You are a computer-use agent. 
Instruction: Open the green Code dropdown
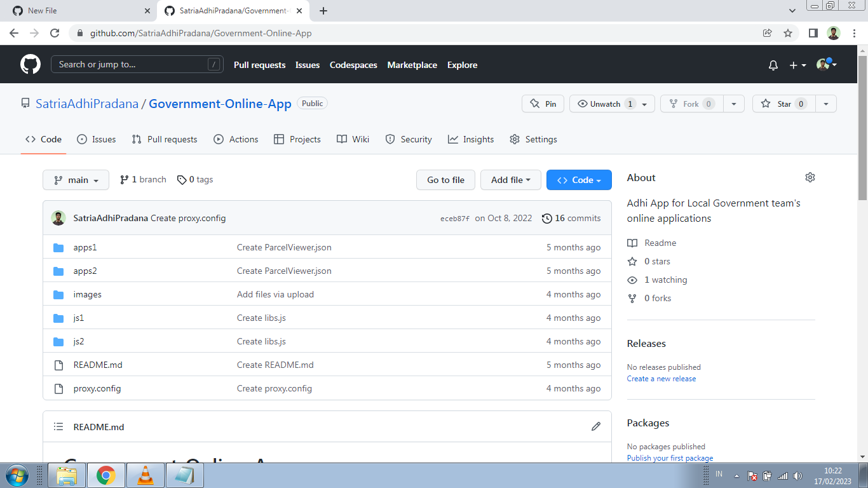click(x=579, y=180)
